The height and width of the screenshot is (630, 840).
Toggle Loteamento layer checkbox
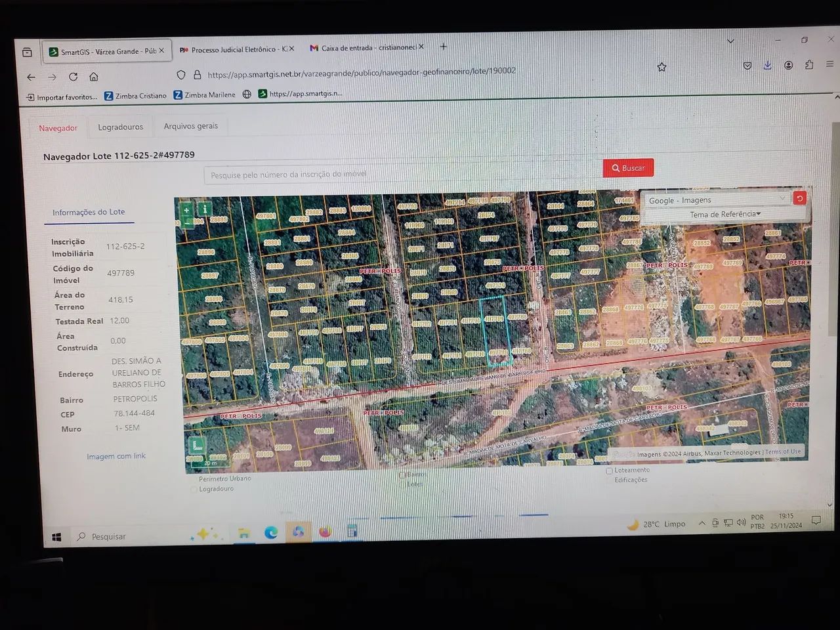point(609,471)
